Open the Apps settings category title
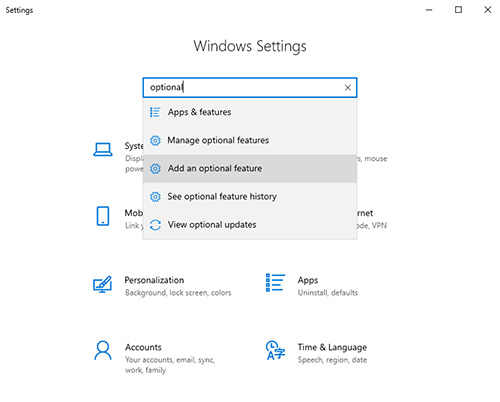Image resolution: width=500 pixels, height=402 pixels. point(308,280)
